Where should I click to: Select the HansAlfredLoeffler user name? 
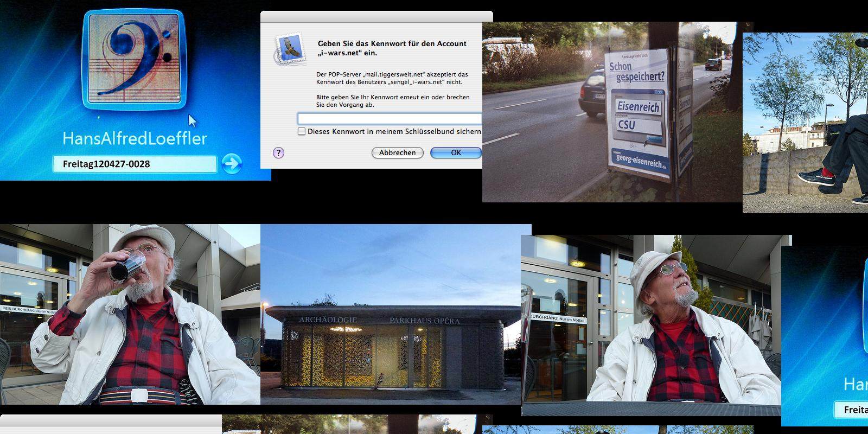[x=135, y=138]
